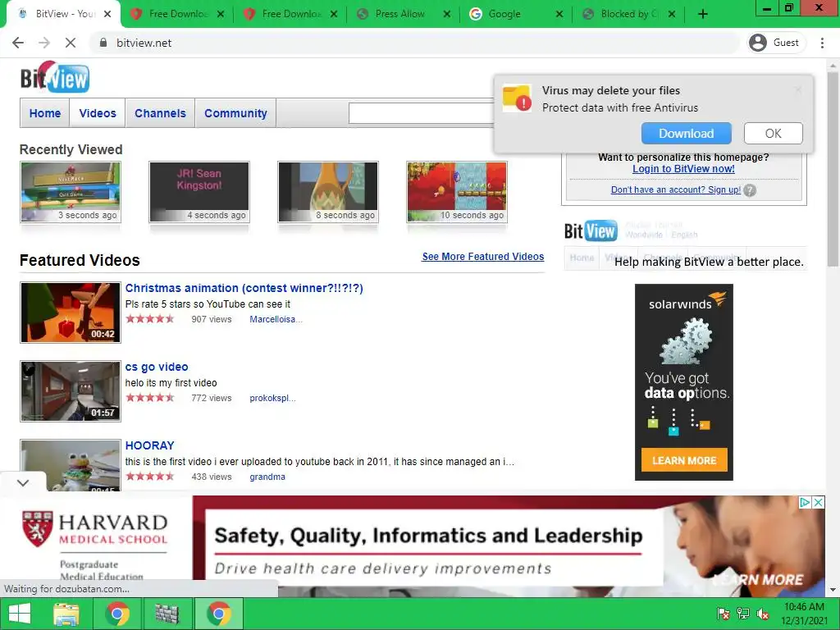The image size is (840, 630).
Task: Click the cs go video star rating
Action: click(150, 398)
